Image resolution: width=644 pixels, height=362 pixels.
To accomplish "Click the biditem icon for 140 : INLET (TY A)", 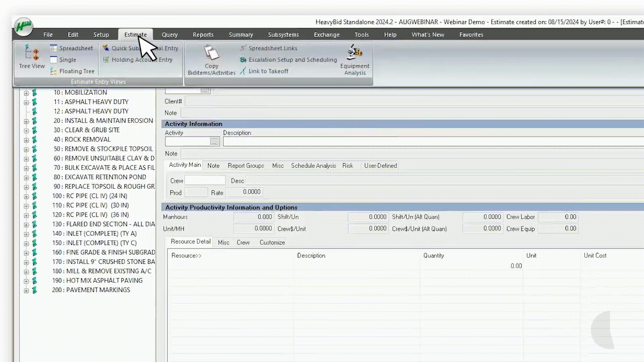I will [x=34, y=234].
